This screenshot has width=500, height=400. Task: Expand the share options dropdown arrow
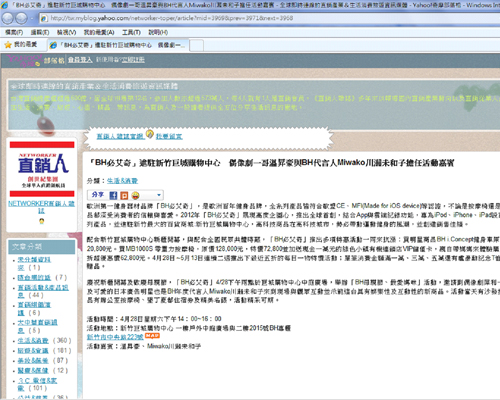[159, 195]
